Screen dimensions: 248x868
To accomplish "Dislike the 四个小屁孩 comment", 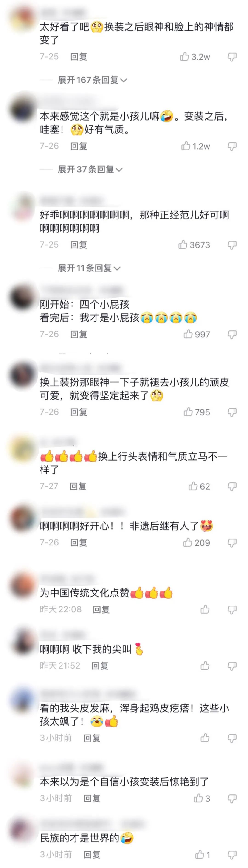I will [x=232, y=334].
